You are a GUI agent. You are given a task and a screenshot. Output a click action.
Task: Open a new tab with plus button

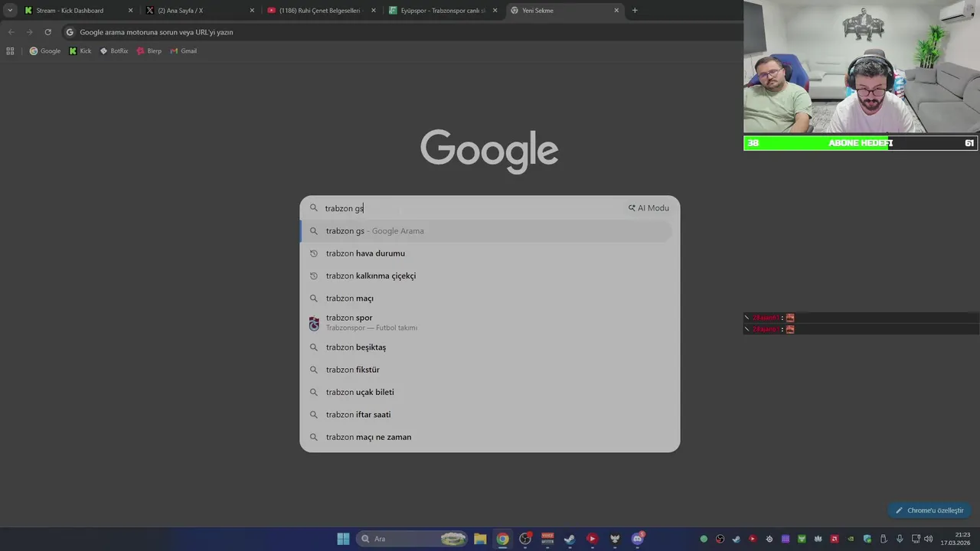635,10
